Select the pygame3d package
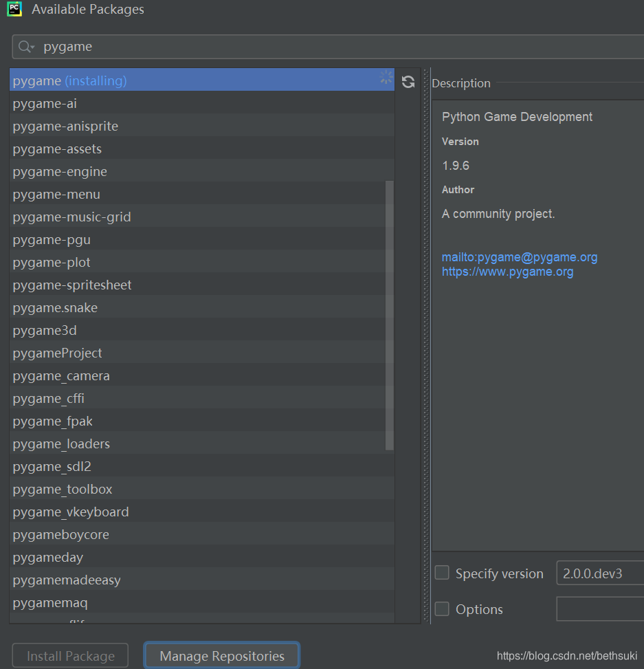 tap(202, 330)
